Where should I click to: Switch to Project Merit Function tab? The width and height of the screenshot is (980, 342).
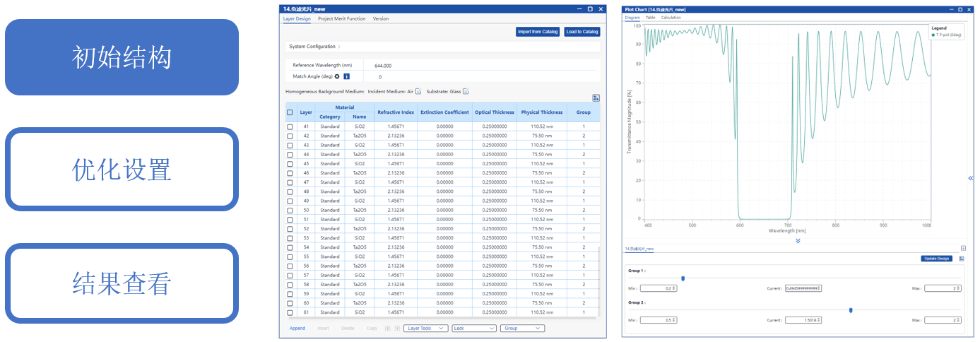(341, 19)
